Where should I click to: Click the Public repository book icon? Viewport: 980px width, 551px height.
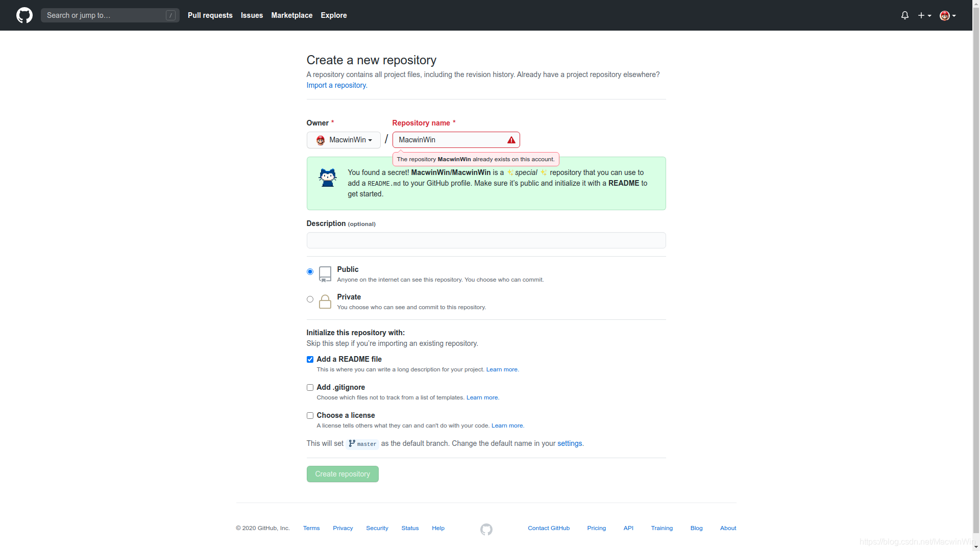click(x=325, y=274)
